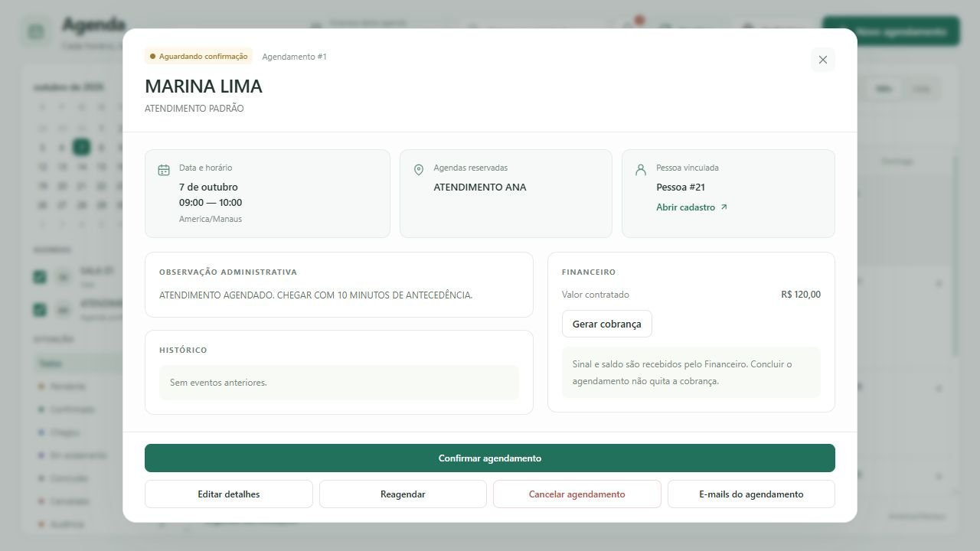This screenshot has height=551, width=980.
Task: Click the Financeiro notice about Sinal e saldo
Action: 691,373
